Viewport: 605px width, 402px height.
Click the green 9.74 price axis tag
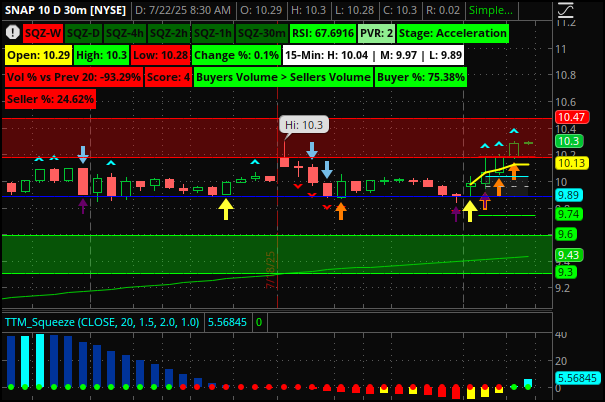point(569,214)
